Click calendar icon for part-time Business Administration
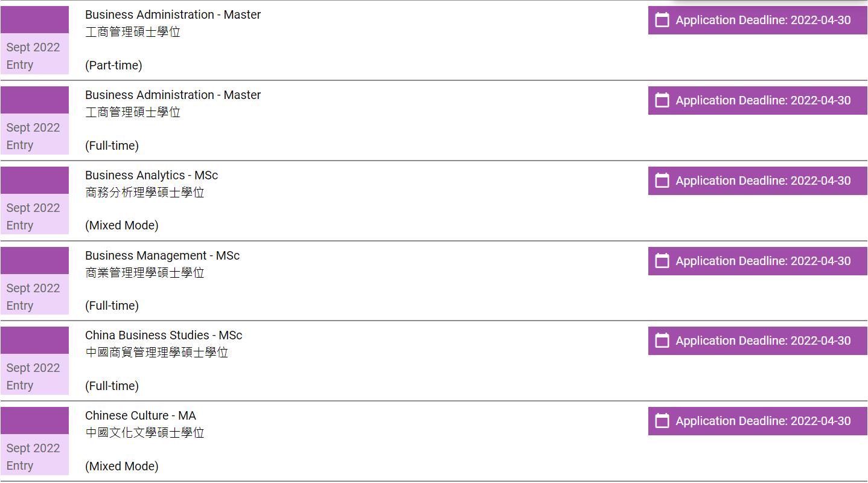The width and height of the screenshot is (868, 483). click(x=662, y=20)
